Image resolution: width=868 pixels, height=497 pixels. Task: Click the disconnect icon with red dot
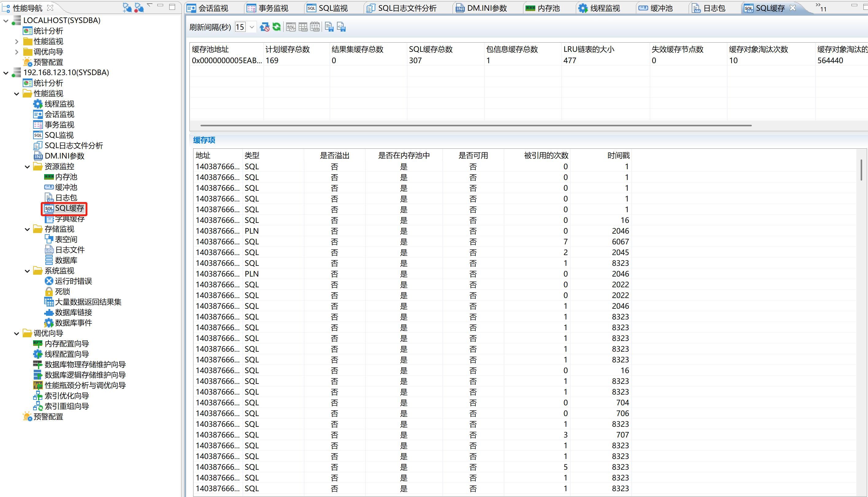point(139,7)
